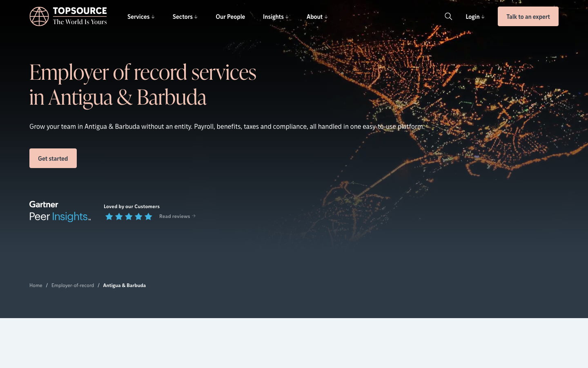The width and height of the screenshot is (588, 368).
Task: Click the TopSource globe logo icon
Action: [39, 16]
